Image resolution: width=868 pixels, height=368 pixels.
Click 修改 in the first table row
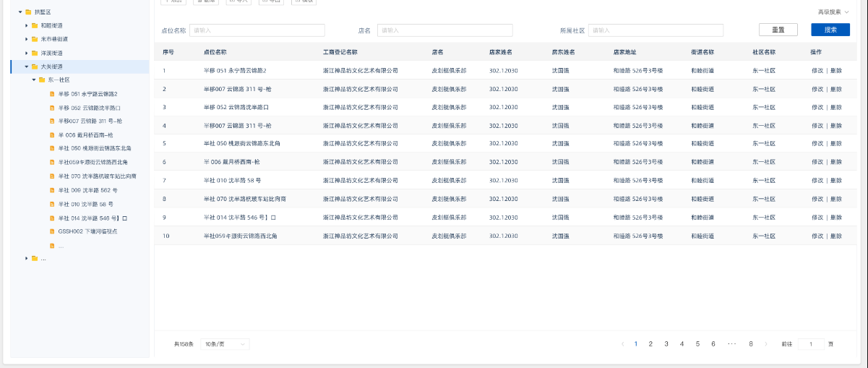pos(817,70)
